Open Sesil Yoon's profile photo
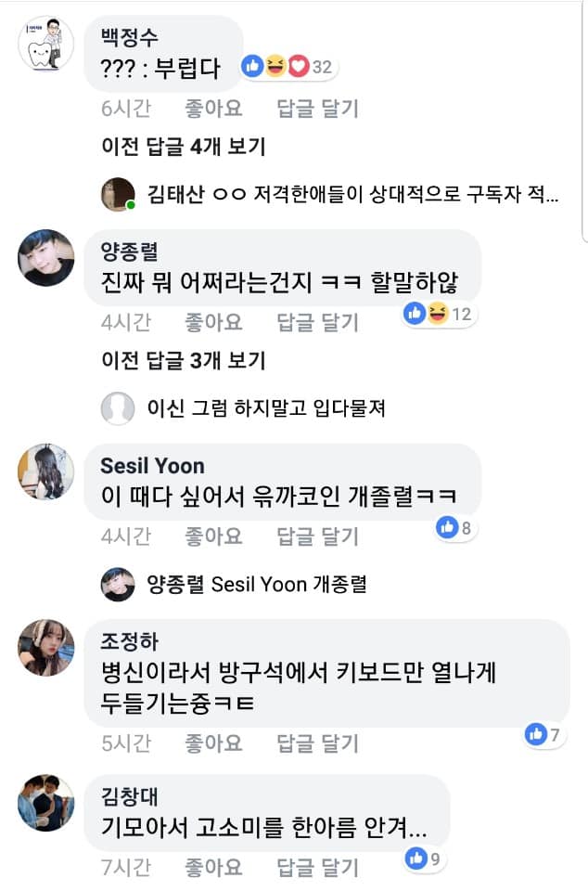 pyautogui.click(x=45, y=471)
